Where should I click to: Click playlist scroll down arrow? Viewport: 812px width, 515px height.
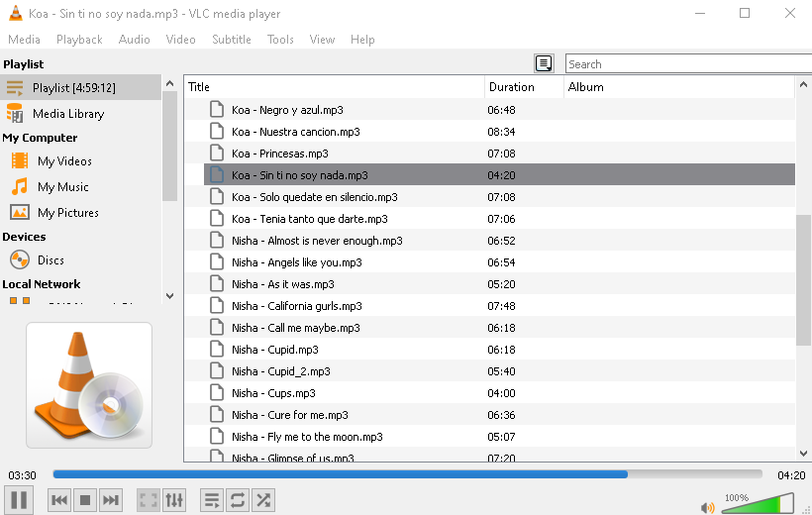click(x=803, y=454)
